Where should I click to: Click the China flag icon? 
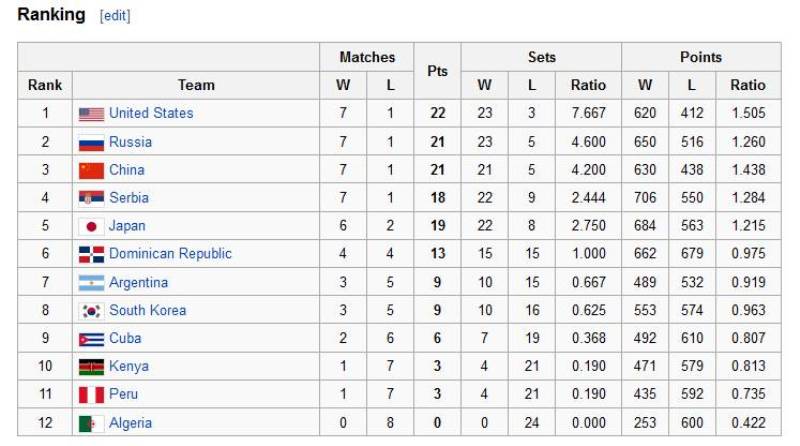(x=91, y=170)
